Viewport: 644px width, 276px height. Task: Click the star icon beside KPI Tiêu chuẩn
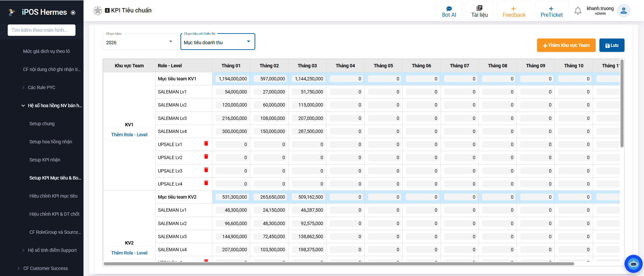(x=98, y=11)
